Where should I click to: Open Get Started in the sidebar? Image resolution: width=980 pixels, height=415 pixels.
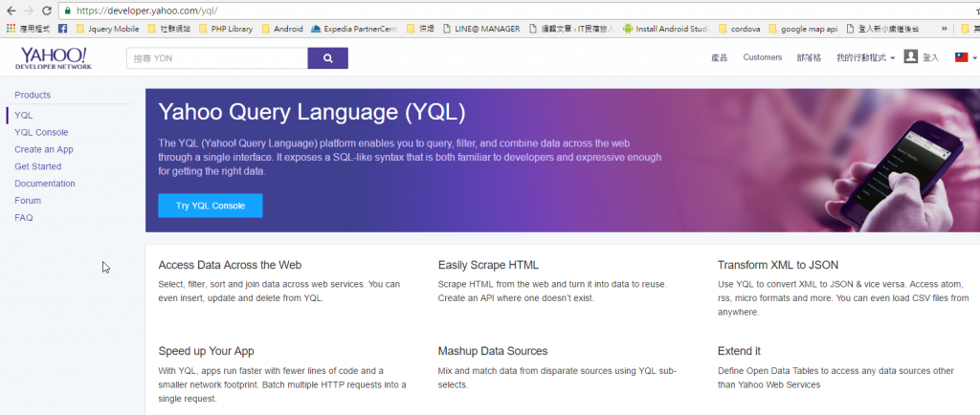38,166
